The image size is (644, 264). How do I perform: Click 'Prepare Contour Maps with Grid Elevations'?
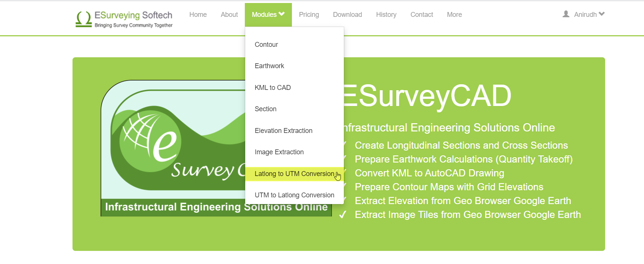coord(449,187)
